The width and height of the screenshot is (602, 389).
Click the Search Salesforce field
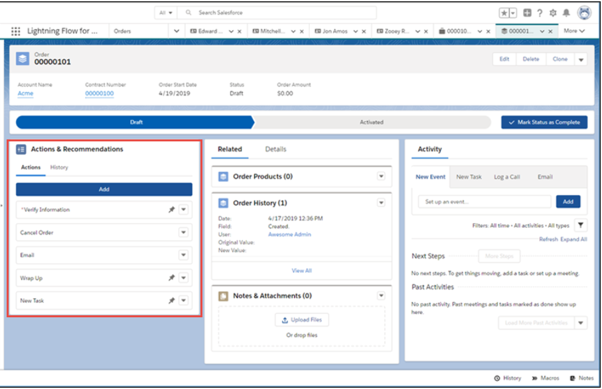point(278,13)
